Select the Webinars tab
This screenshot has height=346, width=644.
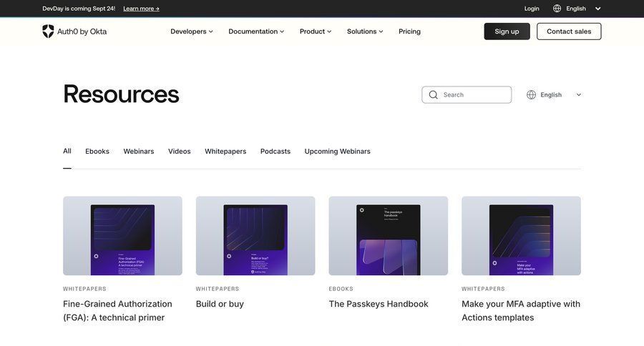click(x=138, y=152)
